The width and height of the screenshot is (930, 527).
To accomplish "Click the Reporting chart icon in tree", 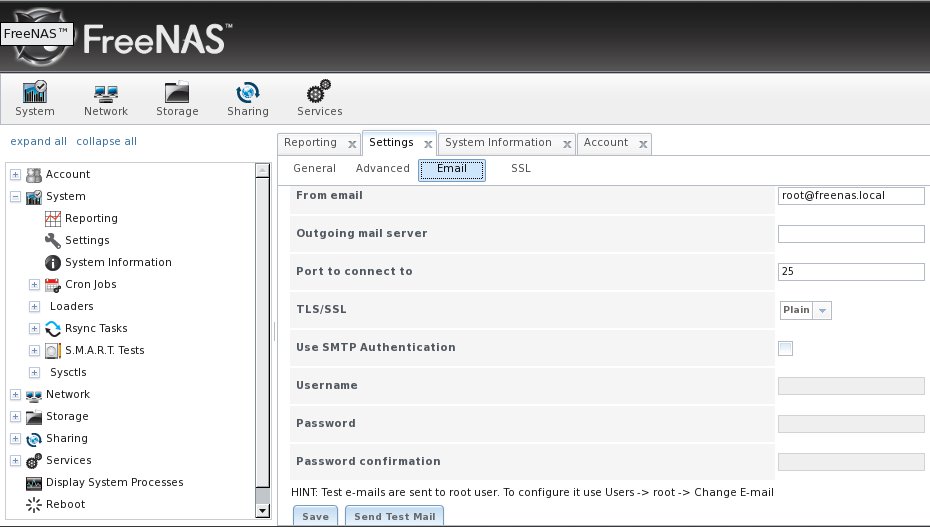I will [x=53, y=218].
